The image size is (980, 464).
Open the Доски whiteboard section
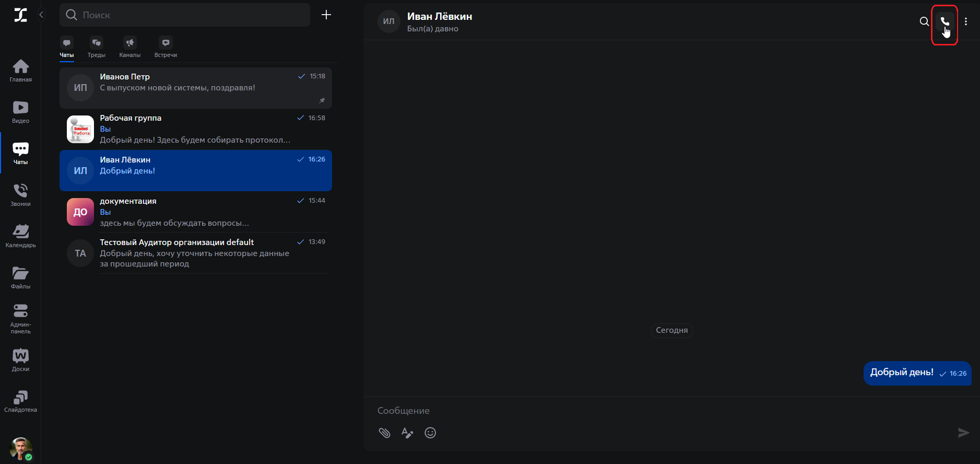(20, 361)
